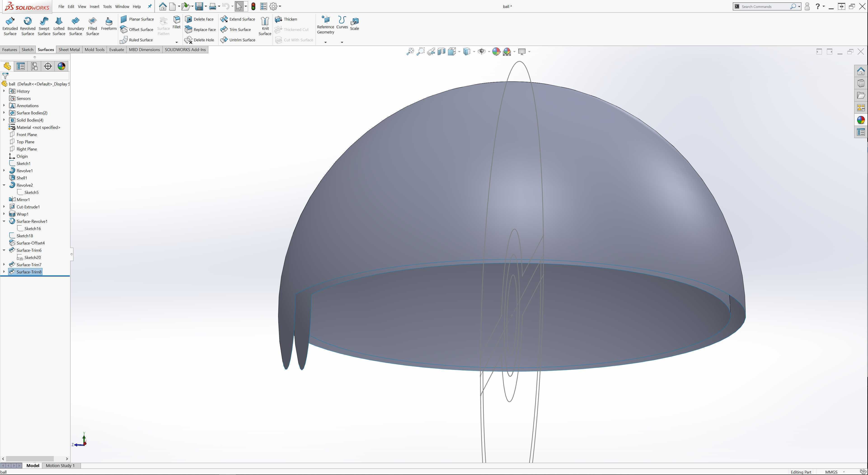The height and width of the screenshot is (475, 868).
Task: Switch to the Features tab
Action: coord(9,50)
